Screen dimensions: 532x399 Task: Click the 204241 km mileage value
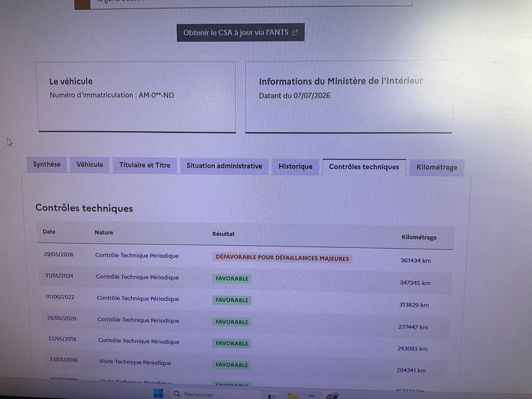(411, 370)
